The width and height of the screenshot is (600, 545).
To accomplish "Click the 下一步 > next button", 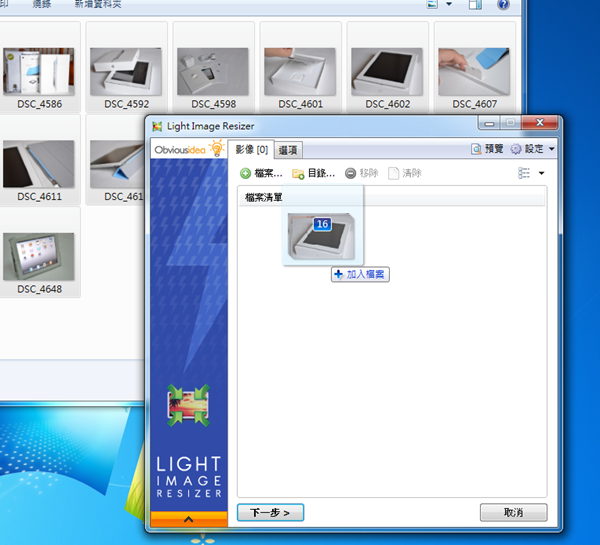I will (x=271, y=512).
